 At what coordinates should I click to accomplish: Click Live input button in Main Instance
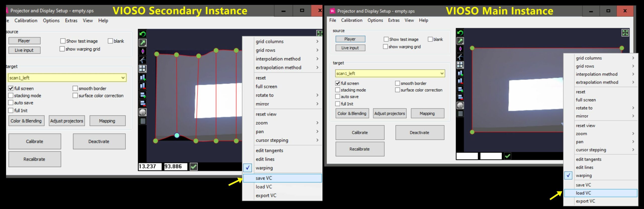pyautogui.click(x=350, y=48)
